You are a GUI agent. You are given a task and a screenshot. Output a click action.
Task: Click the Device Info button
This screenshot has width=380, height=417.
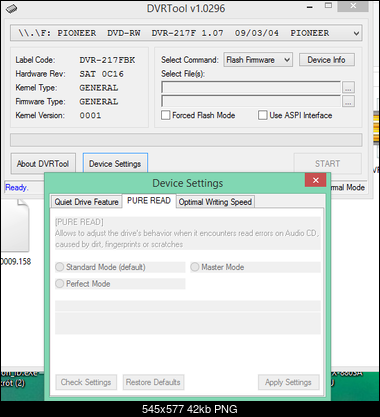click(326, 60)
